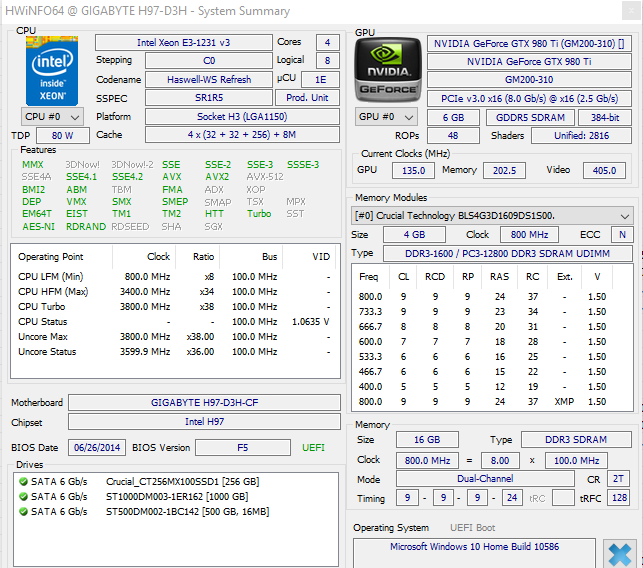Screen dimensions: 643x568
Task: Click the CPU Status VID value 1.0635 V
Action: [x=310, y=322]
